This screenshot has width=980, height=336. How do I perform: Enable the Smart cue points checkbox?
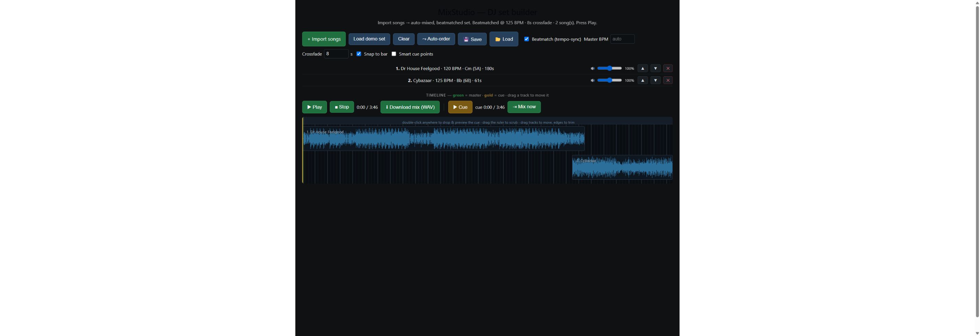[x=394, y=54]
